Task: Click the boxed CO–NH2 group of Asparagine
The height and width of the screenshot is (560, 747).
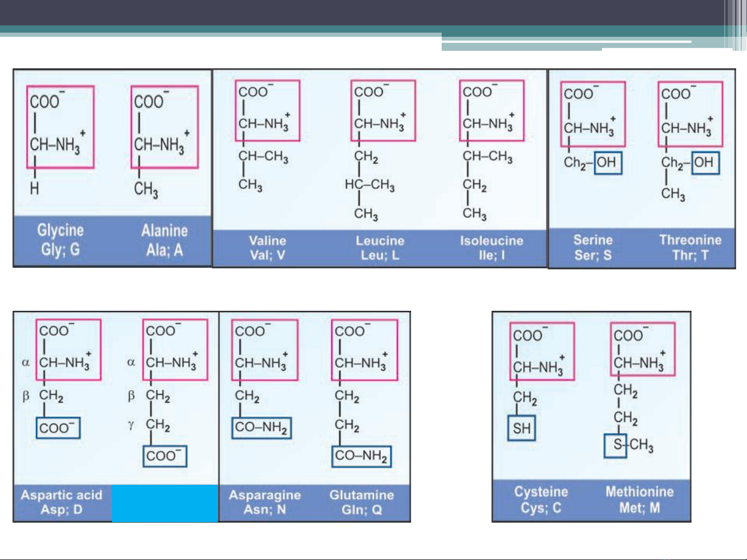Action: 261,427
